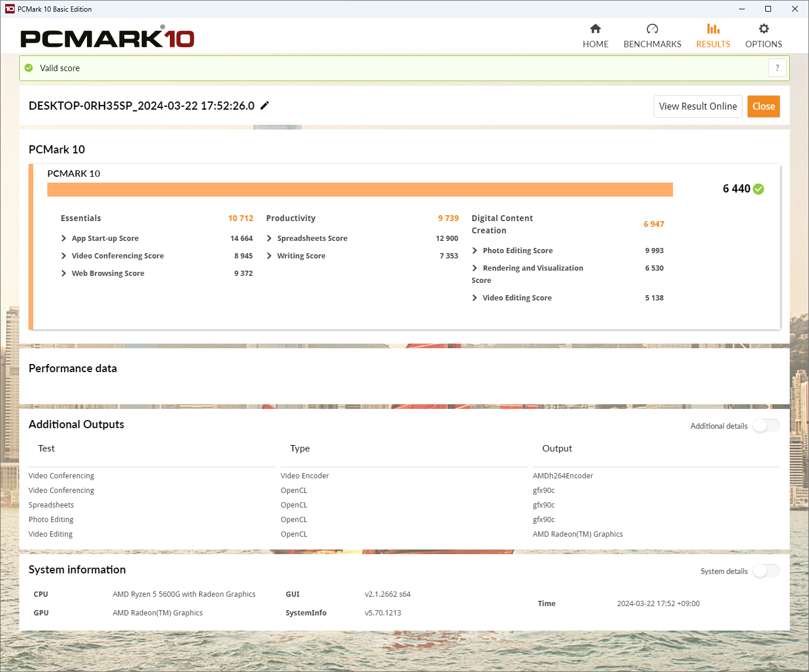
Task: Click the Spreadsheets test row
Action: point(51,505)
